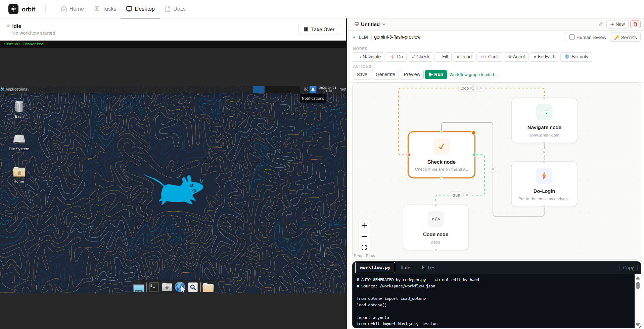The width and height of the screenshot is (644, 329).
Task: Switch to the Runs tab
Action: [x=406, y=268]
